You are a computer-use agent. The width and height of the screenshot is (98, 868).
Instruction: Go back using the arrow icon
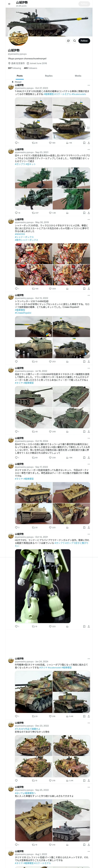[9, 4]
